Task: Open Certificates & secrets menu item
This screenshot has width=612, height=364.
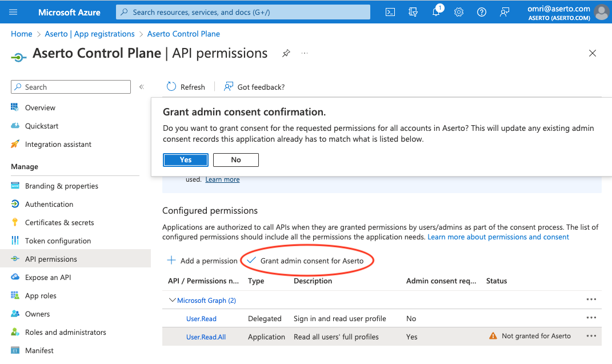Action: pyautogui.click(x=59, y=222)
